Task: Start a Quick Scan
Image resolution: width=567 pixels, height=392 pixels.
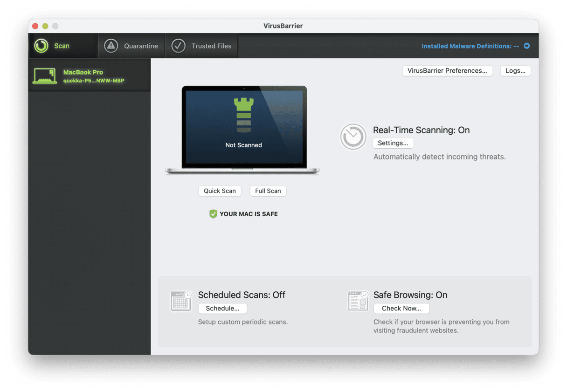Action: [220, 191]
